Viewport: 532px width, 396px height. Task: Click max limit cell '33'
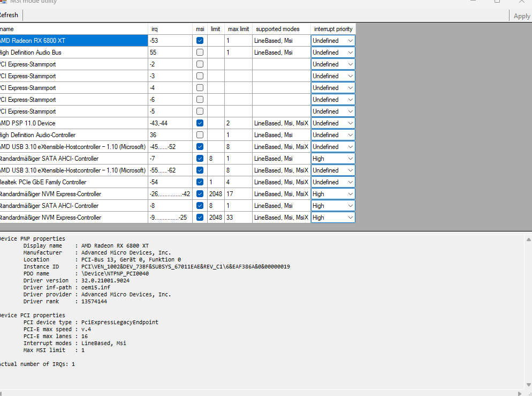pos(238,218)
